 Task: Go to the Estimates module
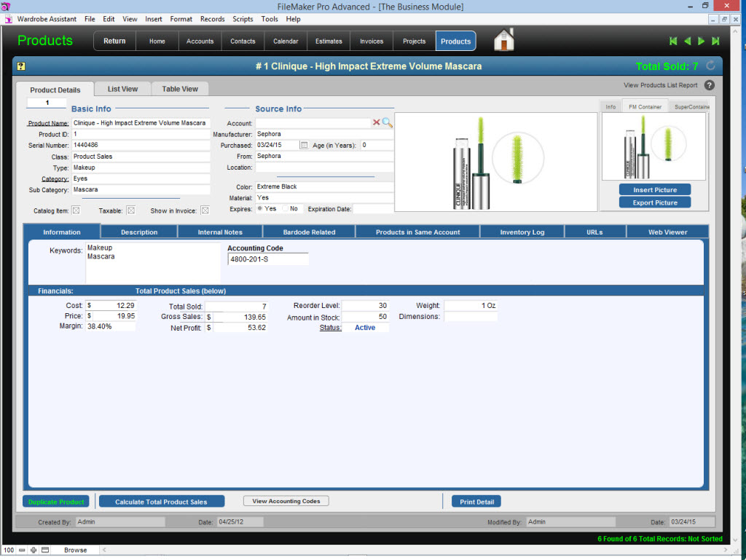coord(329,41)
